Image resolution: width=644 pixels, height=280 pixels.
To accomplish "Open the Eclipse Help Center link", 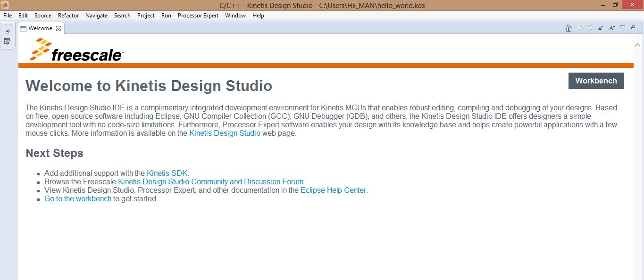I will pyautogui.click(x=333, y=190).
